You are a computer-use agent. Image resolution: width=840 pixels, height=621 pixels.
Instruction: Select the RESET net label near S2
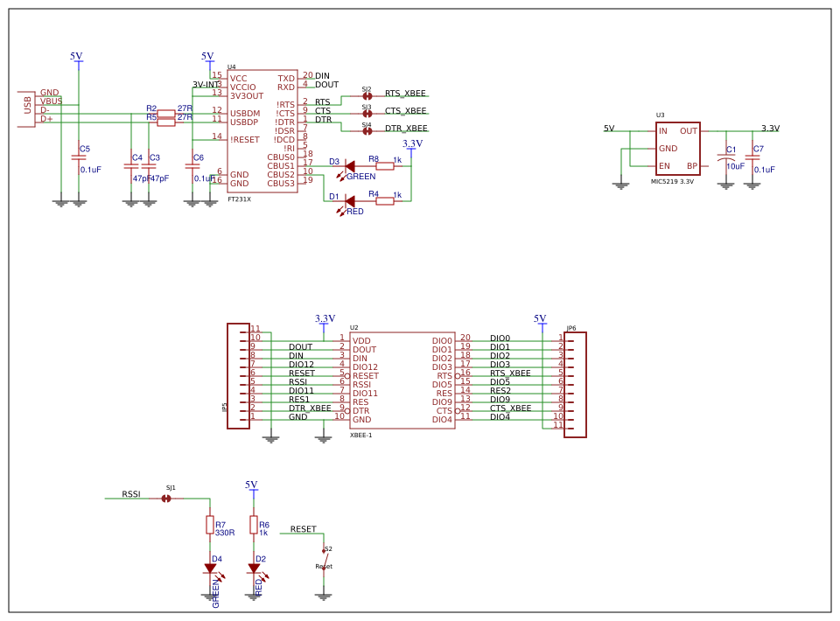point(304,529)
